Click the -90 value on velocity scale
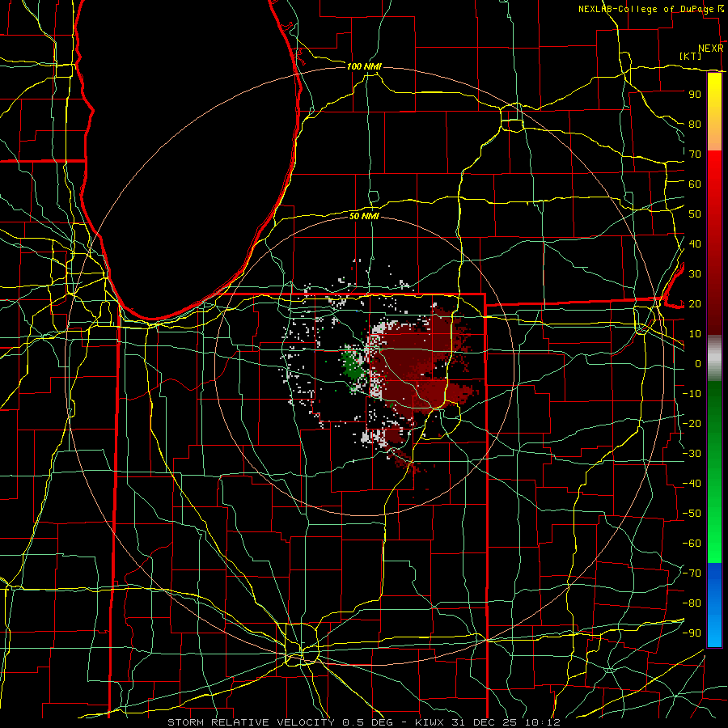 point(692,633)
